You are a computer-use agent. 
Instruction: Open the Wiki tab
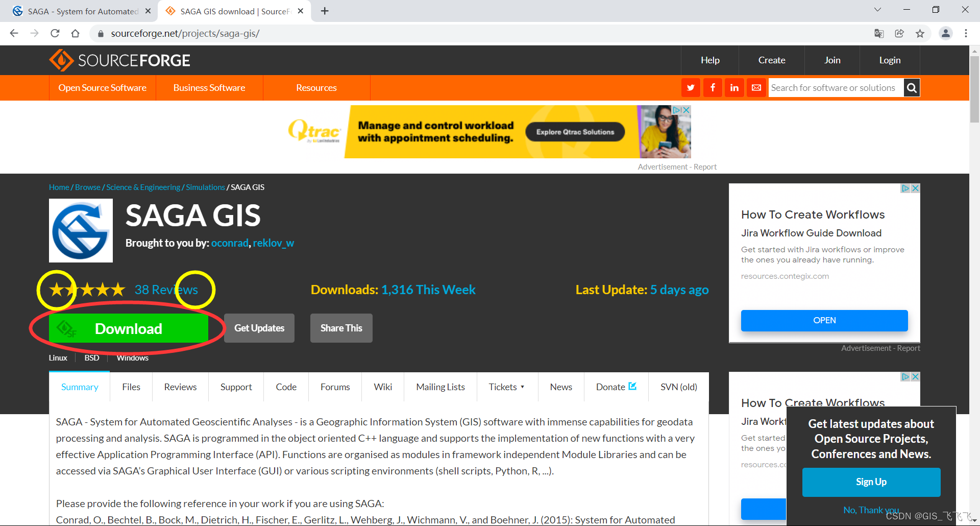click(383, 387)
